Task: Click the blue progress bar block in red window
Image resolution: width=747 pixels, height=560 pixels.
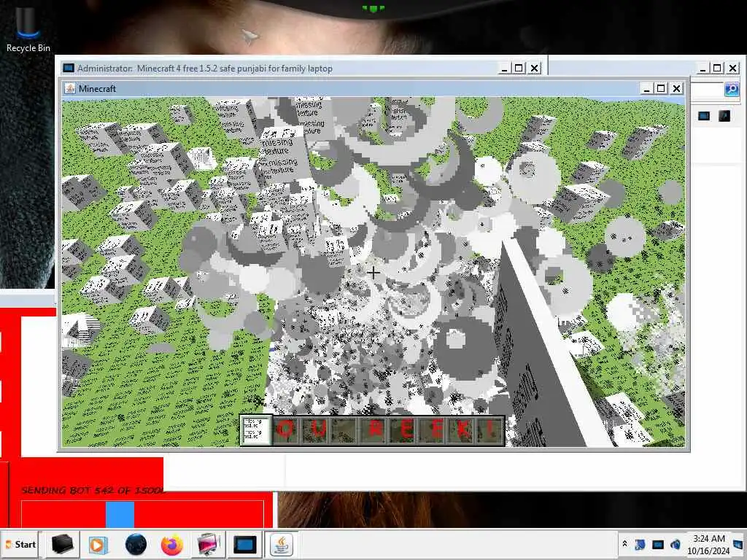Action: coord(120,514)
